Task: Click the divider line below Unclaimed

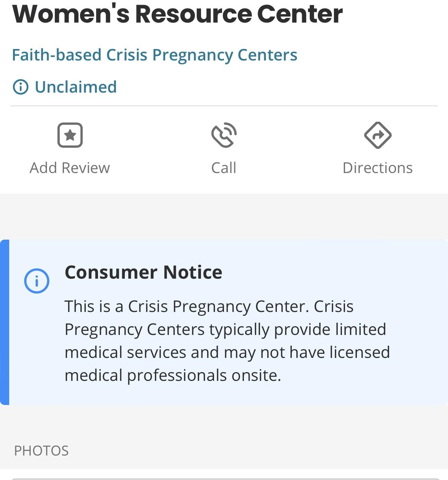Action: click(x=224, y=106)
